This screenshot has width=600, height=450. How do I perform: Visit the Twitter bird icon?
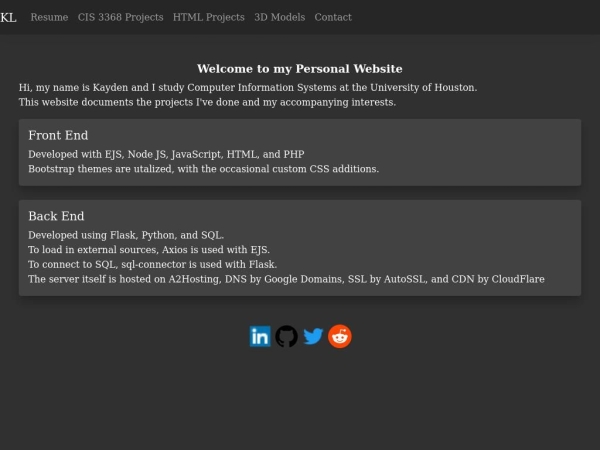313,336
